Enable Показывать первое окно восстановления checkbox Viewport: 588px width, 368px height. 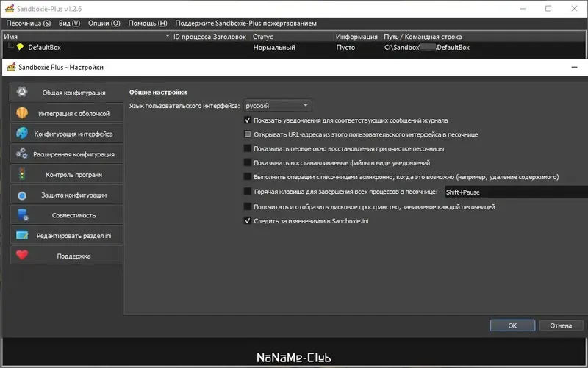click(x=248, y=148)
